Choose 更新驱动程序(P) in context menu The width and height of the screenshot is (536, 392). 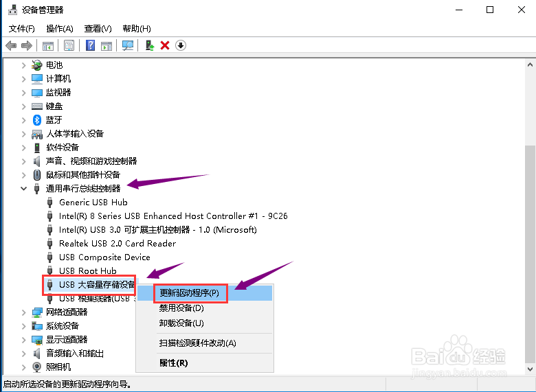[205, 293]
